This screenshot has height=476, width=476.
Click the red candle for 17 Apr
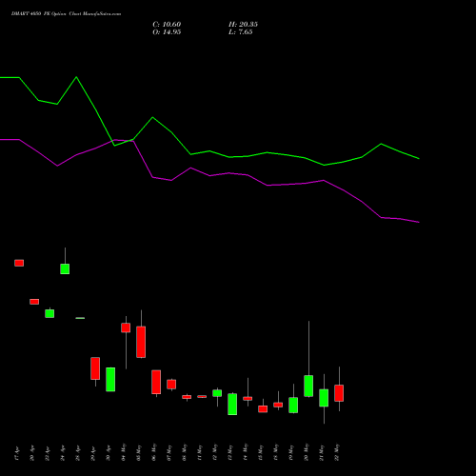[19, 263]
